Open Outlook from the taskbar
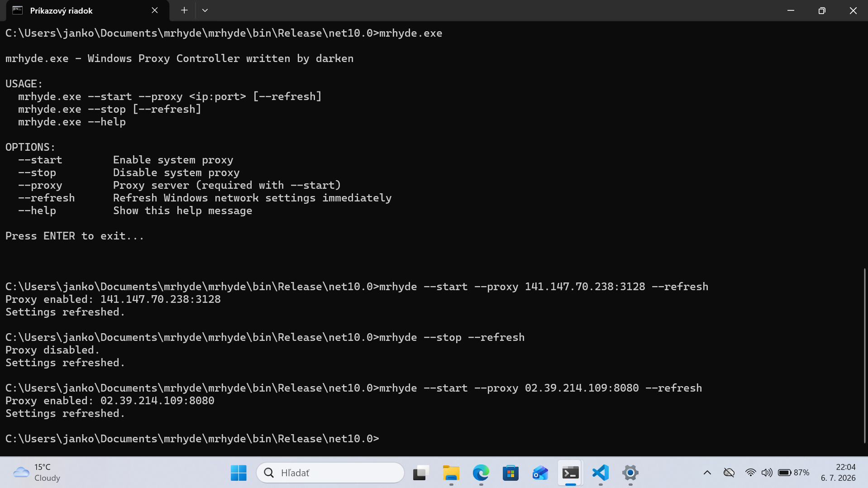 540,473
